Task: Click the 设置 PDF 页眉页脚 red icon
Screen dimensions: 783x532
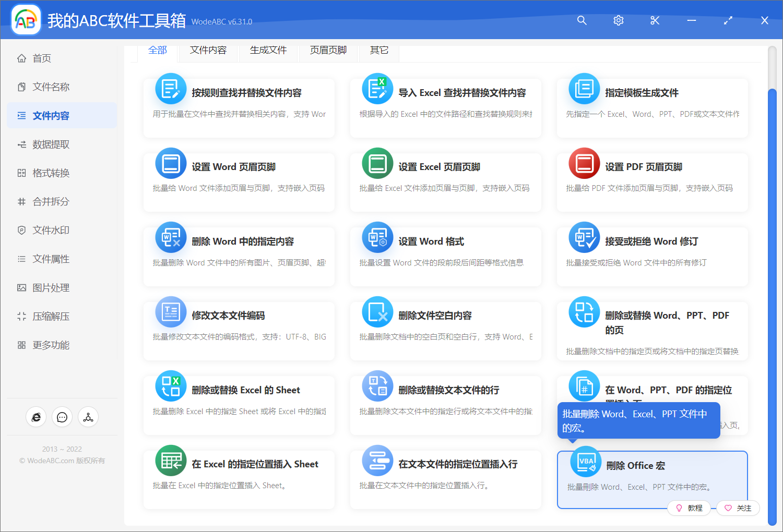Action: click(x=584, y=163)
